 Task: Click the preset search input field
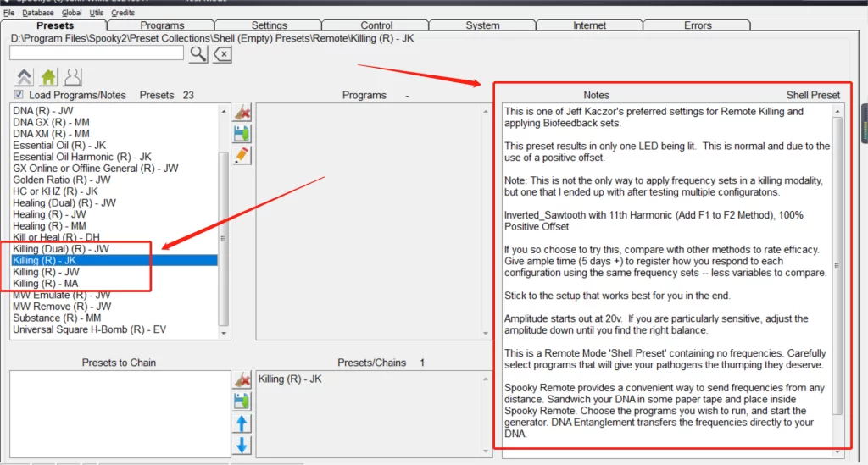pos(97,53)
